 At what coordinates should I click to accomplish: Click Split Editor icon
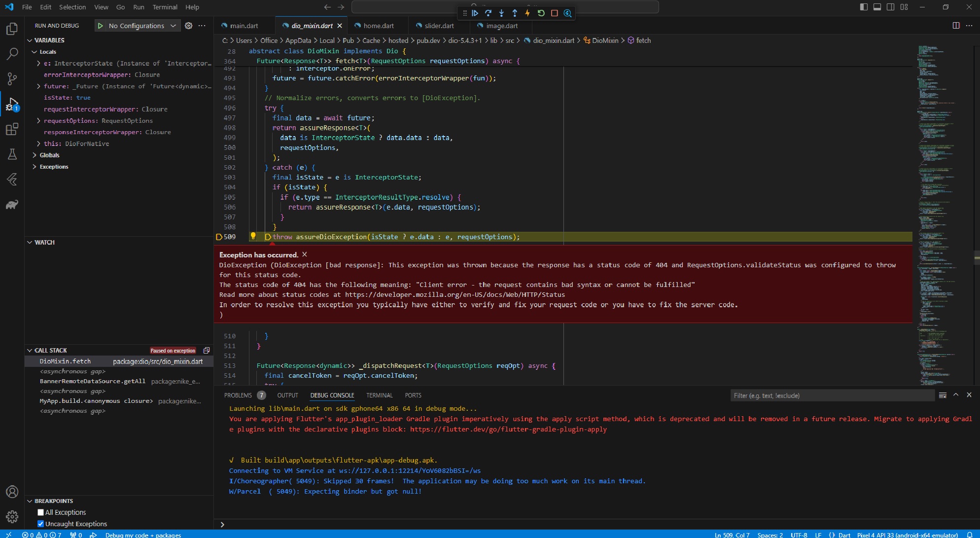tap(956, 26)
